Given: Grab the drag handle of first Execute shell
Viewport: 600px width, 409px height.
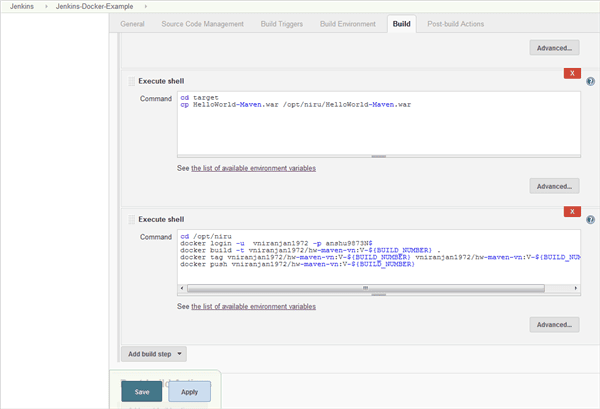Looking at the screenshot, I should click(x=131, y=81).
